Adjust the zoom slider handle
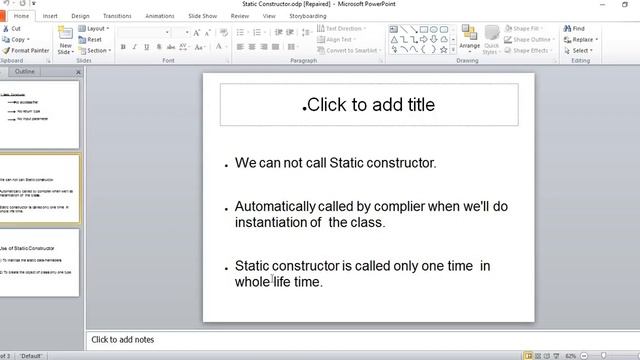The height and width of the screenshot is (360, 640). (603, 356)
